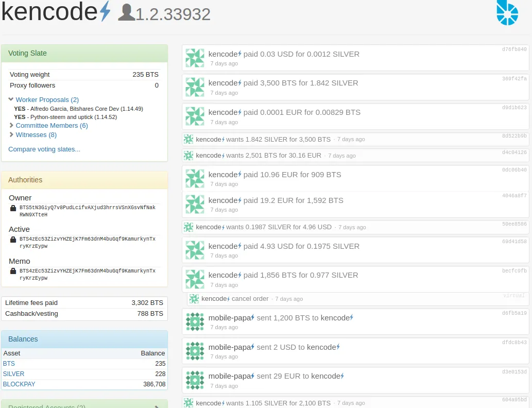The height and width of the screenshot is (408, 532).
Task: Expand the Committee Members chevron
Action: (x=11, y=125)
